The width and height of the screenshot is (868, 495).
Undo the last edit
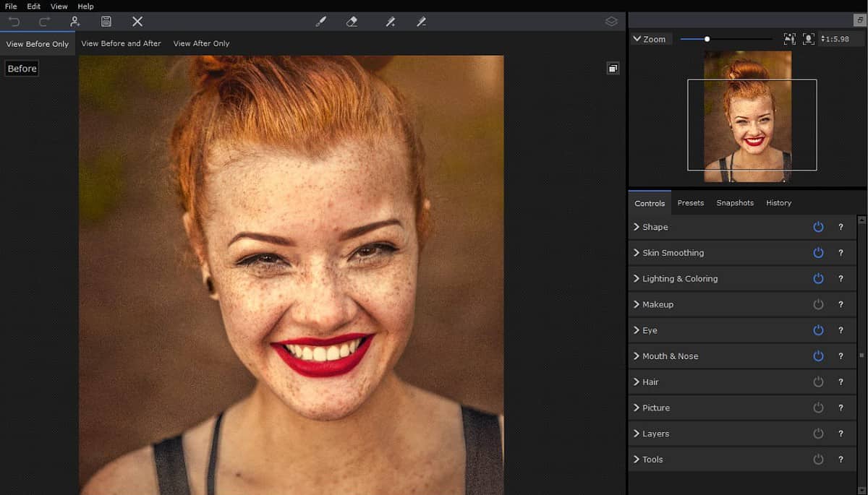tap(13, 22)
